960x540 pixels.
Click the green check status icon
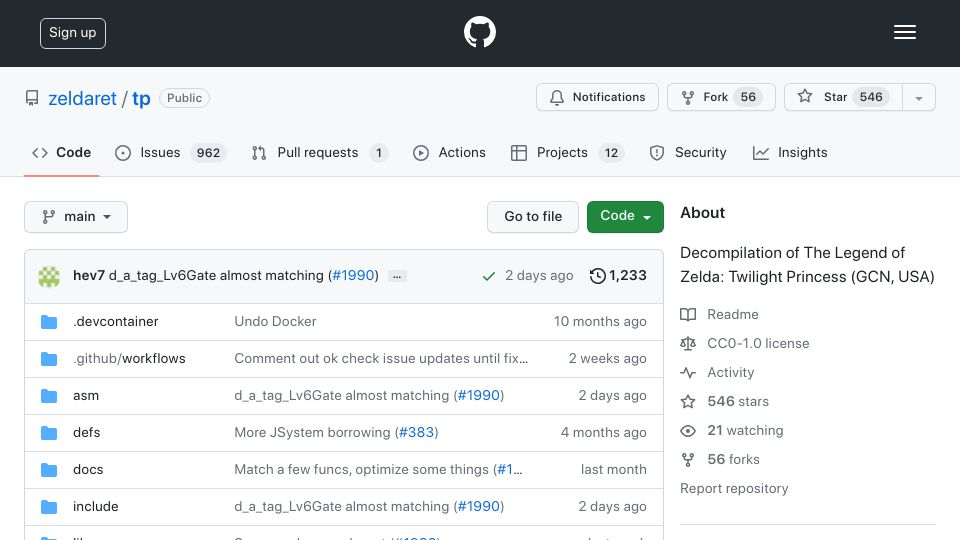pyautogui.click(x=489, y=276)
